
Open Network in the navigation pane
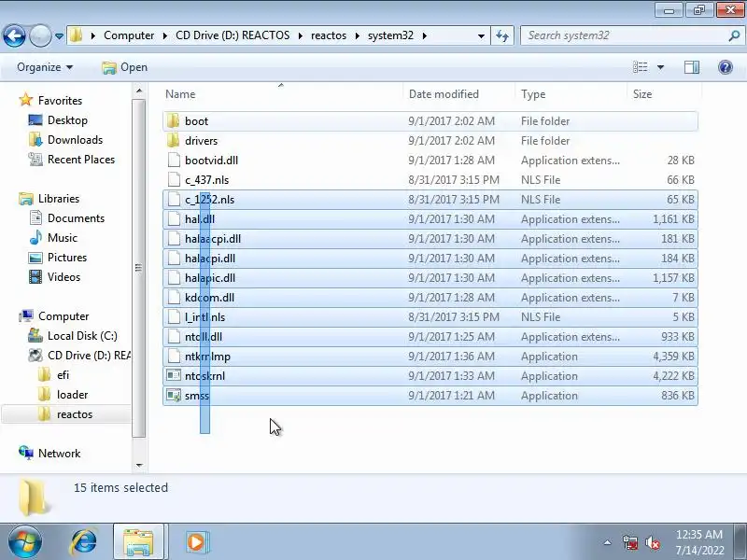(59, 453)
